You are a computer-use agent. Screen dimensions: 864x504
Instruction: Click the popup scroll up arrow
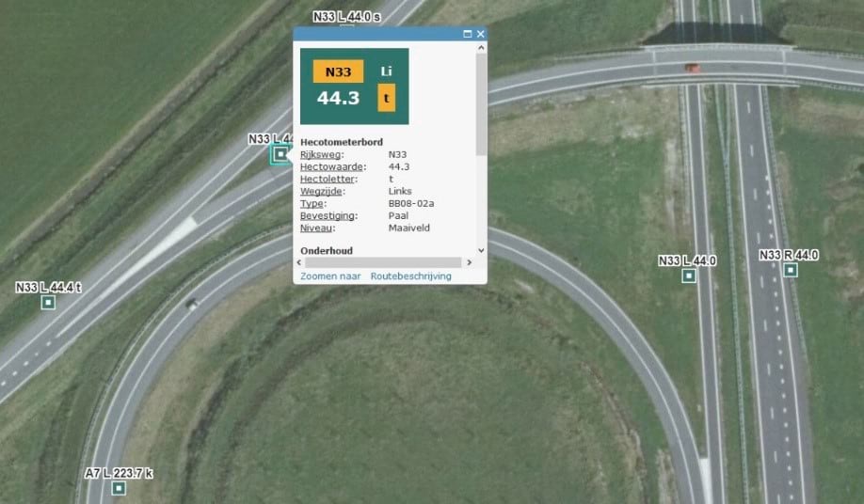pos(481,48)
